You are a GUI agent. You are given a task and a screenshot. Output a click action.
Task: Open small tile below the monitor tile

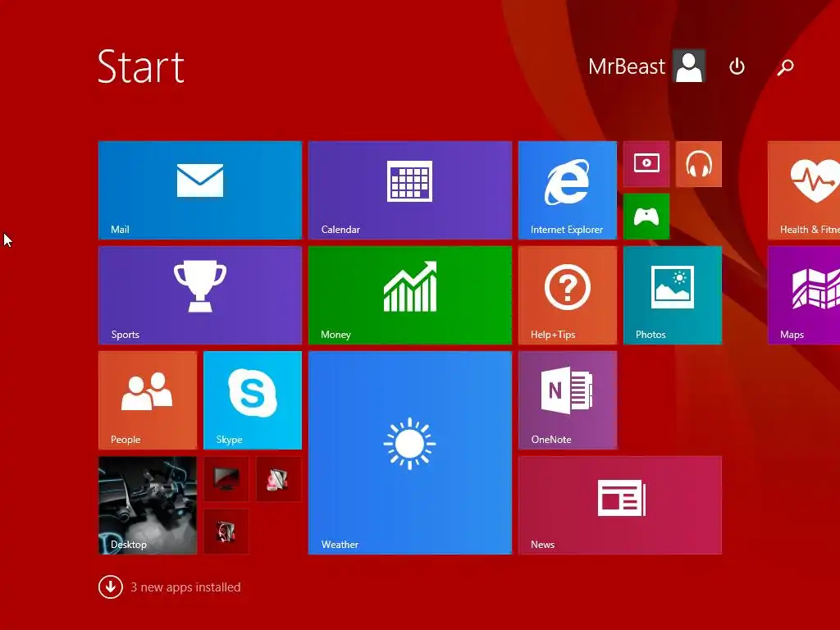point(226,532)
